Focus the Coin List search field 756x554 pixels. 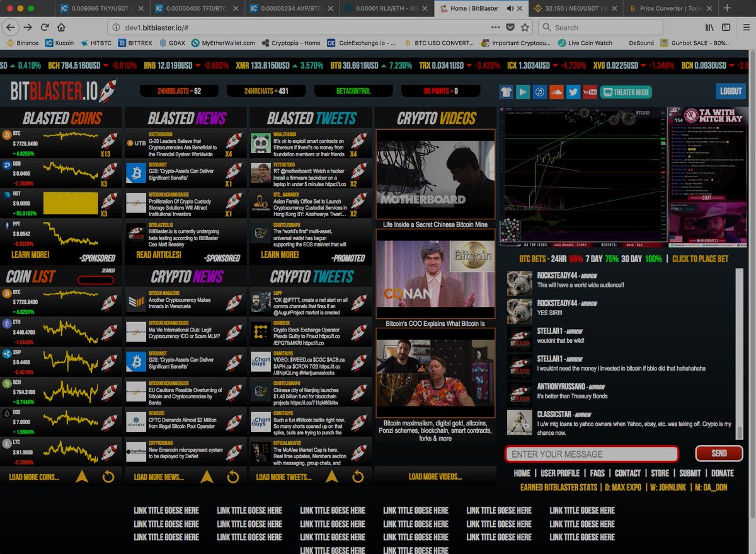(x=96, y=280)
